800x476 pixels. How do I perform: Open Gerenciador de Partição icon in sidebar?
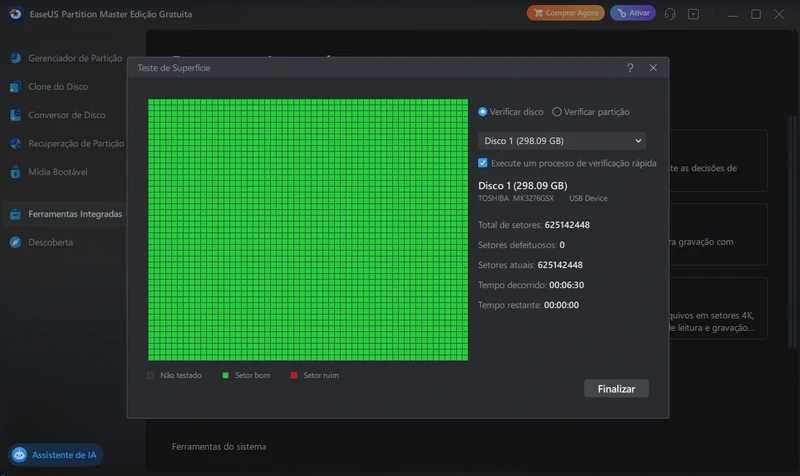point(15,58)
